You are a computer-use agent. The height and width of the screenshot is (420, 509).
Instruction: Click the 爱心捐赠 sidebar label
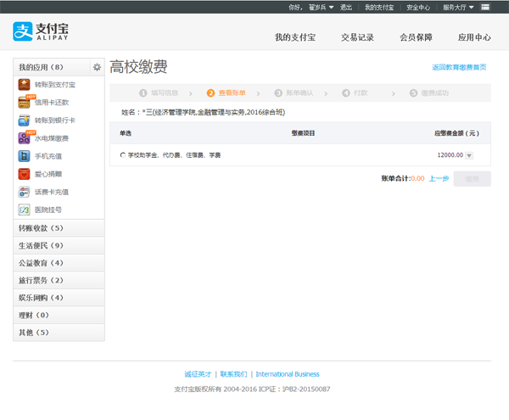48,174
